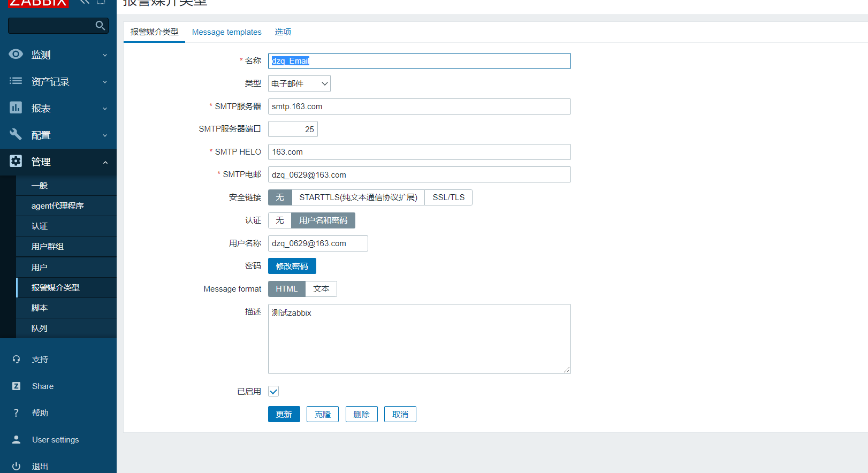
Task: Click the logout power icon
Action: pos(16,466)
